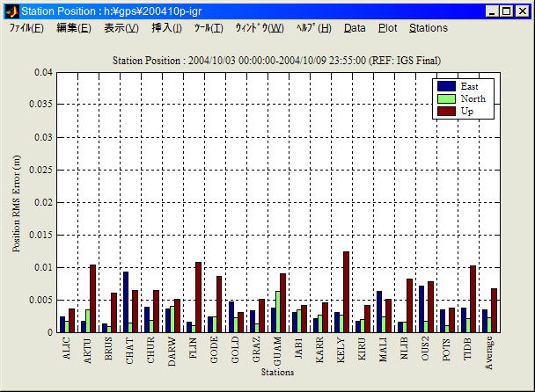Maximize the Station Position window
Screen dimensions: 535x392
click(x=507, y=11)
